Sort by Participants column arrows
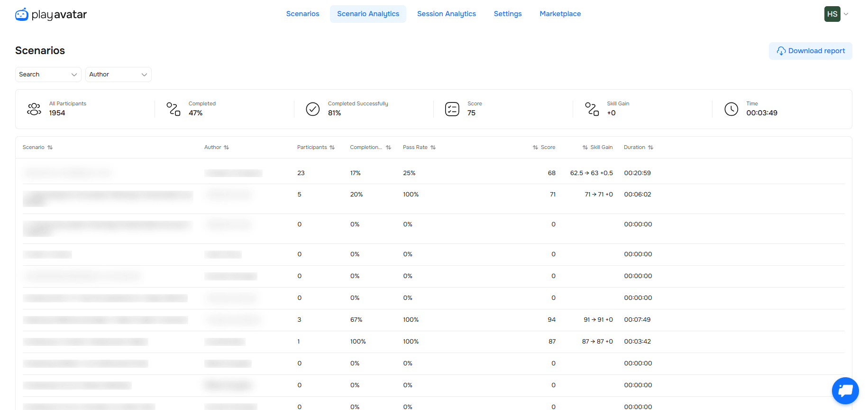 click(332, 148)
